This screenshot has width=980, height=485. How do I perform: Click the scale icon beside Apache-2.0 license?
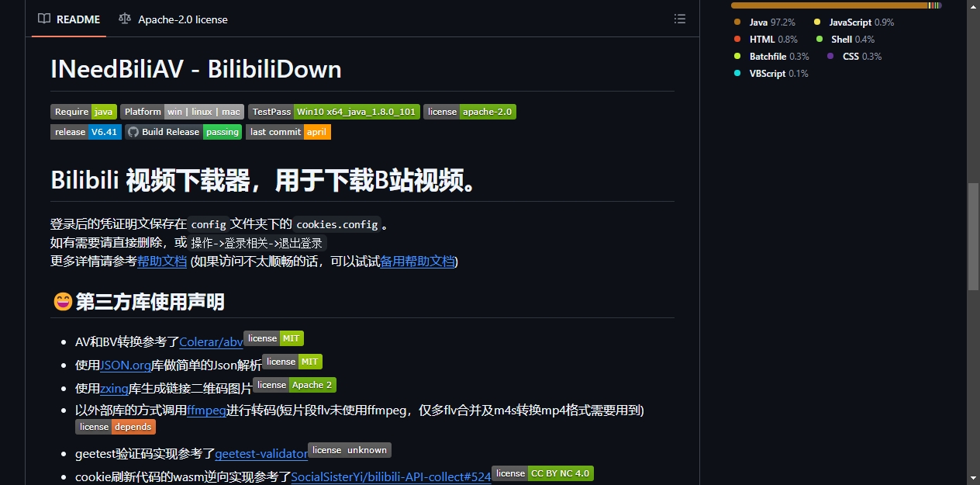[x=125, y=19]
